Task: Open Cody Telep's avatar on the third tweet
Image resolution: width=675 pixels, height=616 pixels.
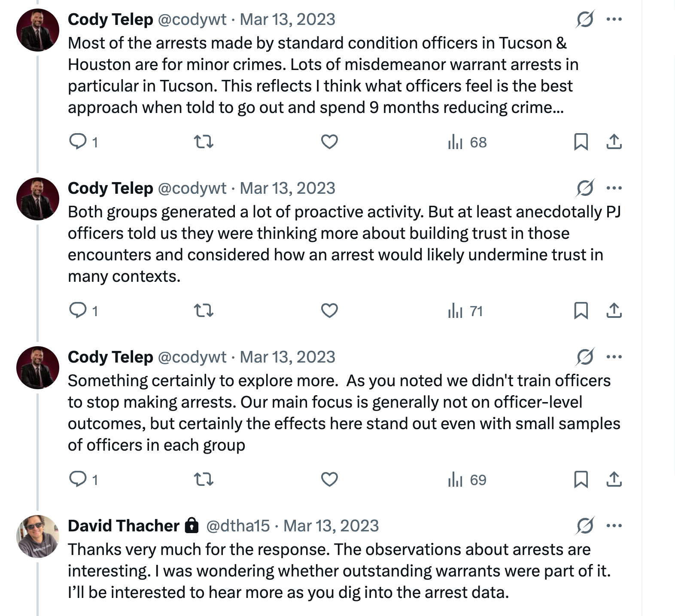Action: (x=38, y=367)
